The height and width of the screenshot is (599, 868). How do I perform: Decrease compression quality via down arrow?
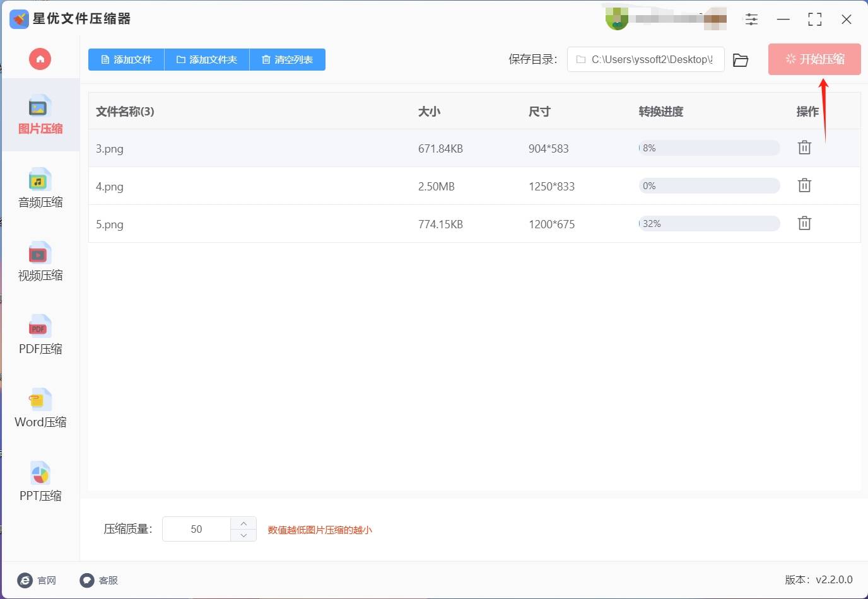pyautogui.click(x=243, y=536)
